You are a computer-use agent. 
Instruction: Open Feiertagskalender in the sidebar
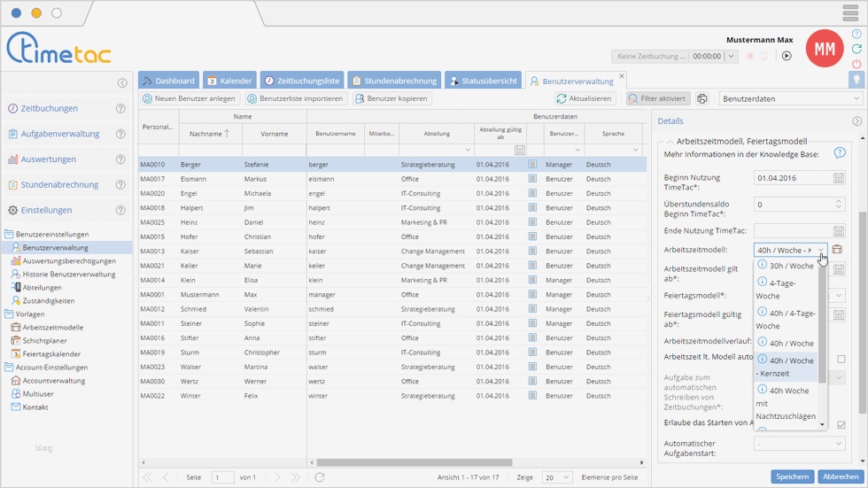(x=51, y=353)
